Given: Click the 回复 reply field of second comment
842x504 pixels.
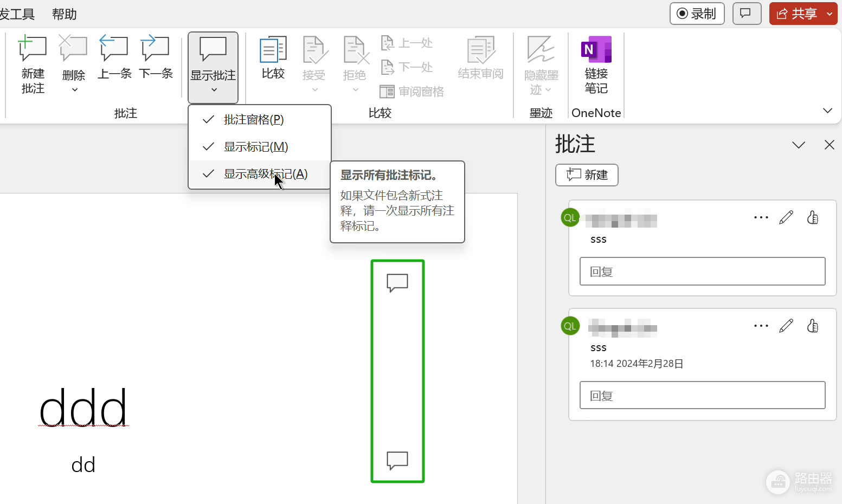Looking at the screenshot, I should pyautogui.click(x=703, y=395).
